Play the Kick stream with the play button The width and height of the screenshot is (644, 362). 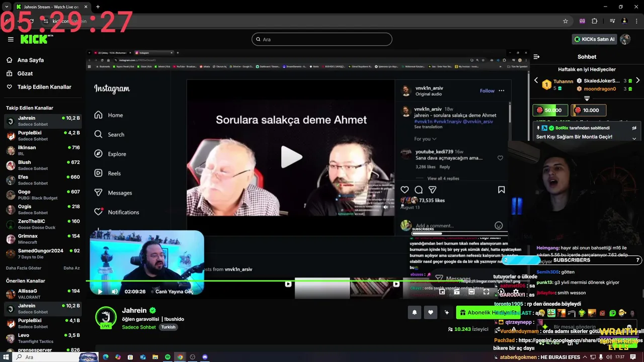pyautogui.click(x=100, y=292)
